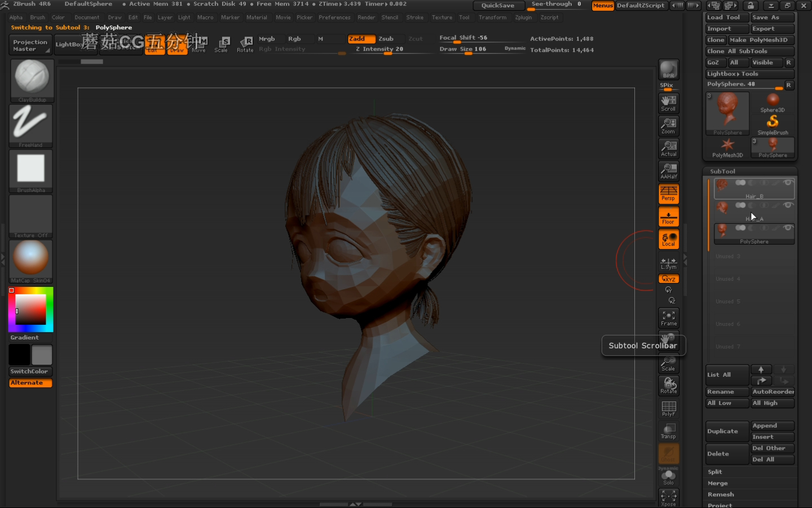This screenshot has height=508, width=812.
Task: Open the FreeHand stroke picker
Action: point(31,125)
